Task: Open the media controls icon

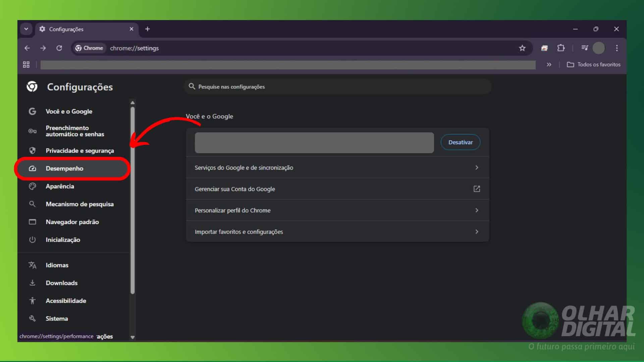Action: click(x=585, y=48)
